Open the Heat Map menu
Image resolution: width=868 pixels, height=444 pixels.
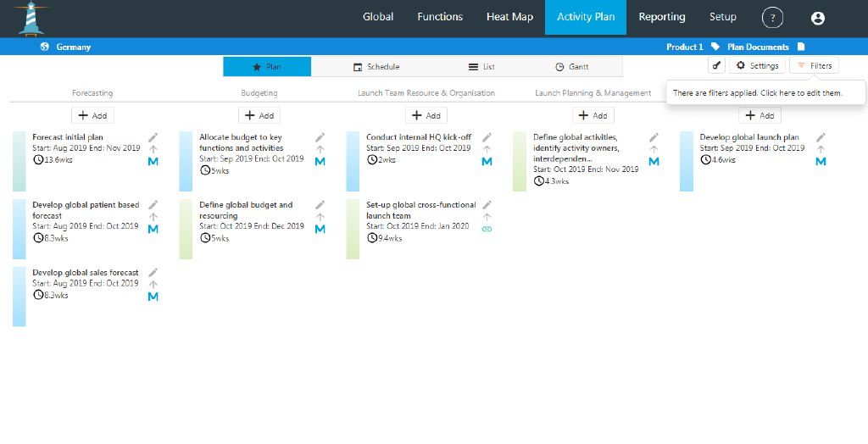[509, 17]
